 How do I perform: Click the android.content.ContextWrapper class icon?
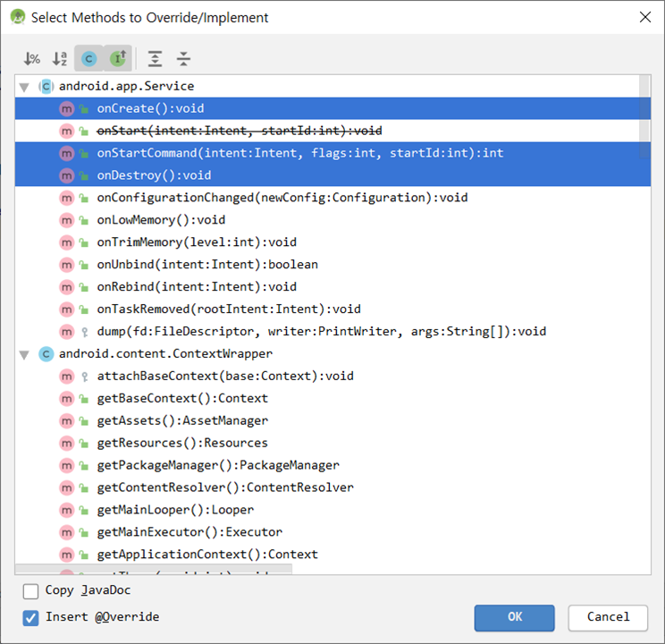(x=46, y=354)
